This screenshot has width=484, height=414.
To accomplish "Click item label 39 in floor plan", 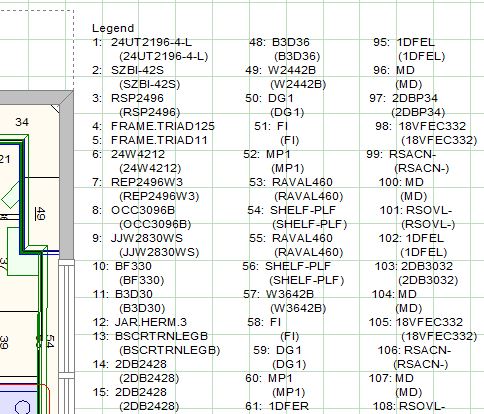I will pyautogui.click(x=4, y=343).
